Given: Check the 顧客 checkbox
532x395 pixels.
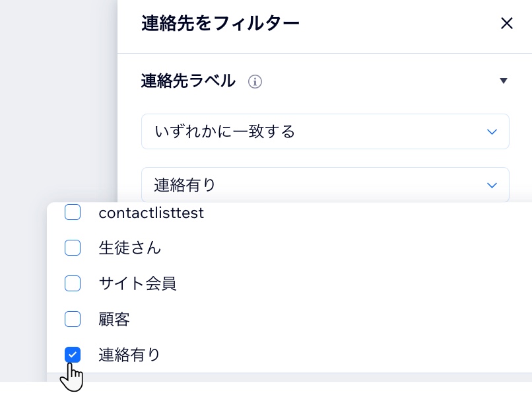Looking at the screenshot, I should point(73,319).
